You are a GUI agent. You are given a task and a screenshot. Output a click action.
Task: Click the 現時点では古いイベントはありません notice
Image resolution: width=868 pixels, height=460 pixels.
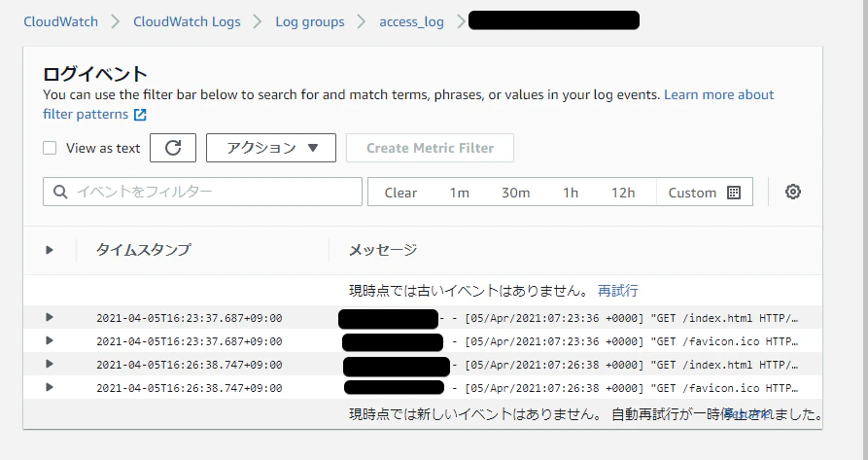tap(469, 290)
